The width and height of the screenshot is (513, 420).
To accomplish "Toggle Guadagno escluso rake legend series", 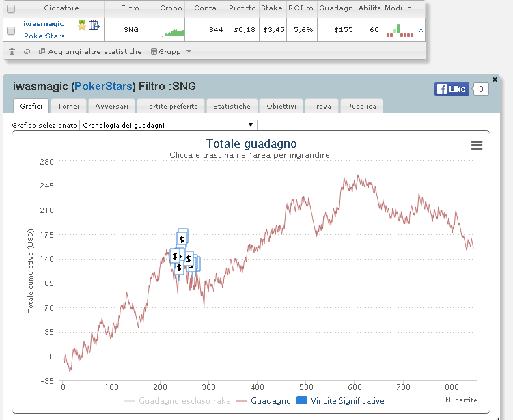I will point(178,401).
